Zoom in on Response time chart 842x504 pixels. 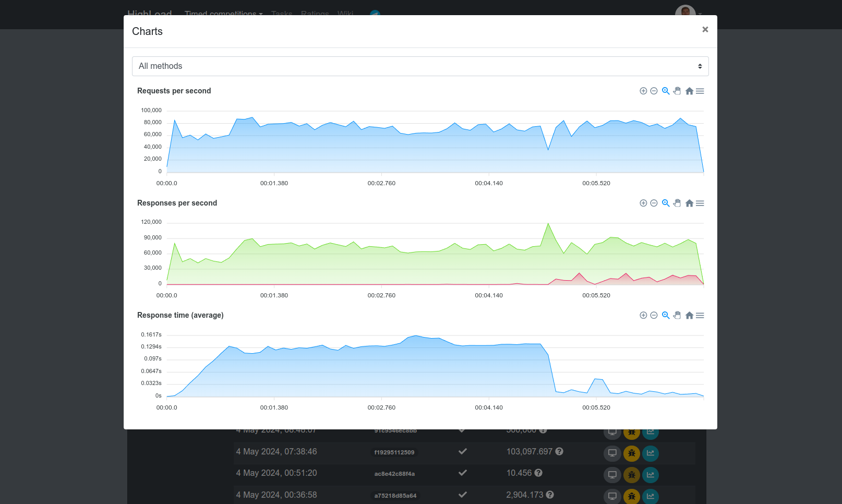point(643,315)
